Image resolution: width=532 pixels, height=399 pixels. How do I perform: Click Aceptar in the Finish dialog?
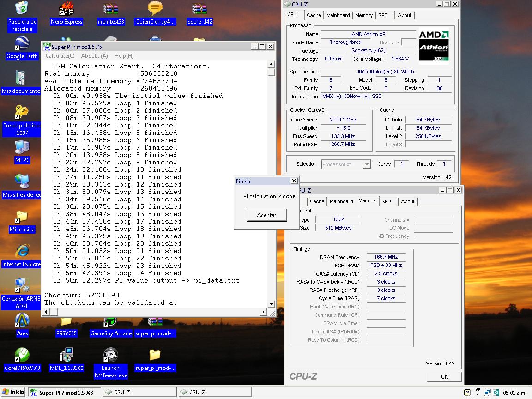[266, 215]
